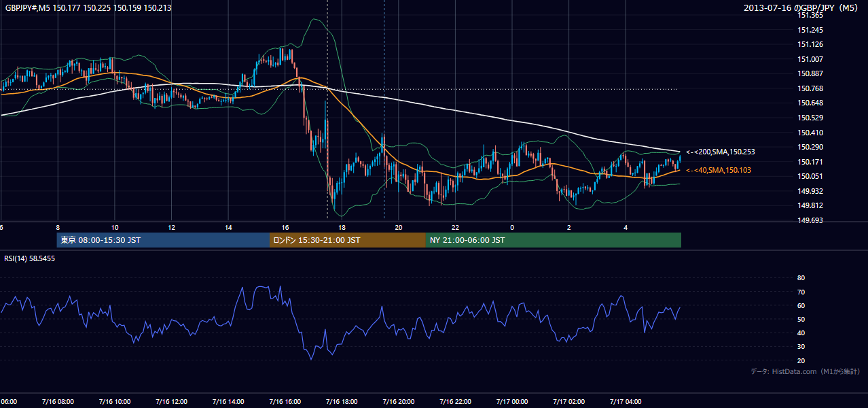The height and width of the screenshot is (408, 868).
Task: Click the 7/16 20:00 time label
Action: 398,402
